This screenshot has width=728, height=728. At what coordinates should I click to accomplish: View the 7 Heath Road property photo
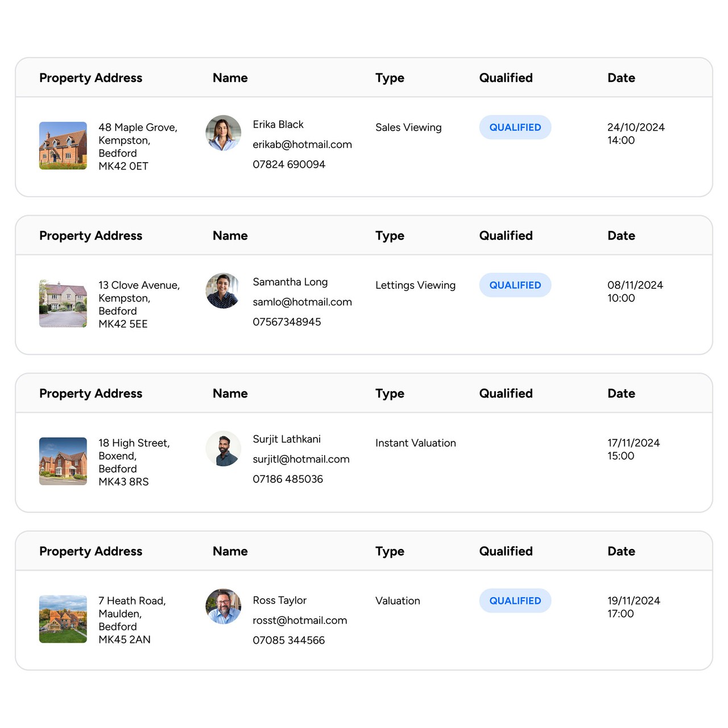63,619
